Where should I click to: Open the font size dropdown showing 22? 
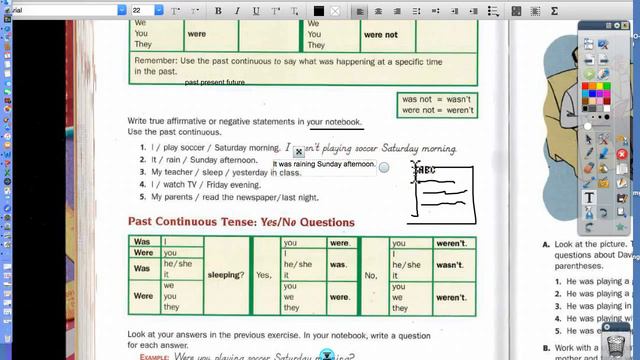(x=159, y=10)
